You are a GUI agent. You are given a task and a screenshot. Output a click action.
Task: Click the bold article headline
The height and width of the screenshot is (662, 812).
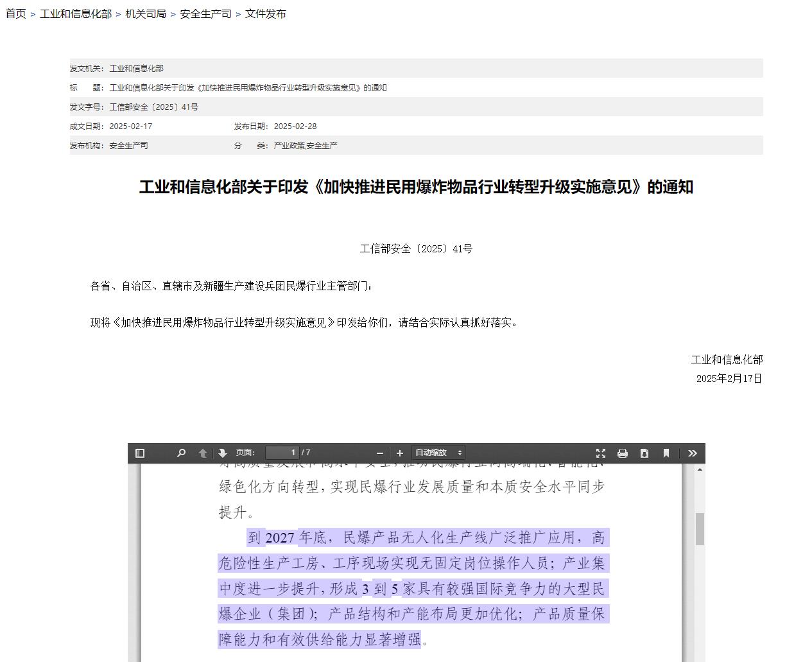point(416,187)
